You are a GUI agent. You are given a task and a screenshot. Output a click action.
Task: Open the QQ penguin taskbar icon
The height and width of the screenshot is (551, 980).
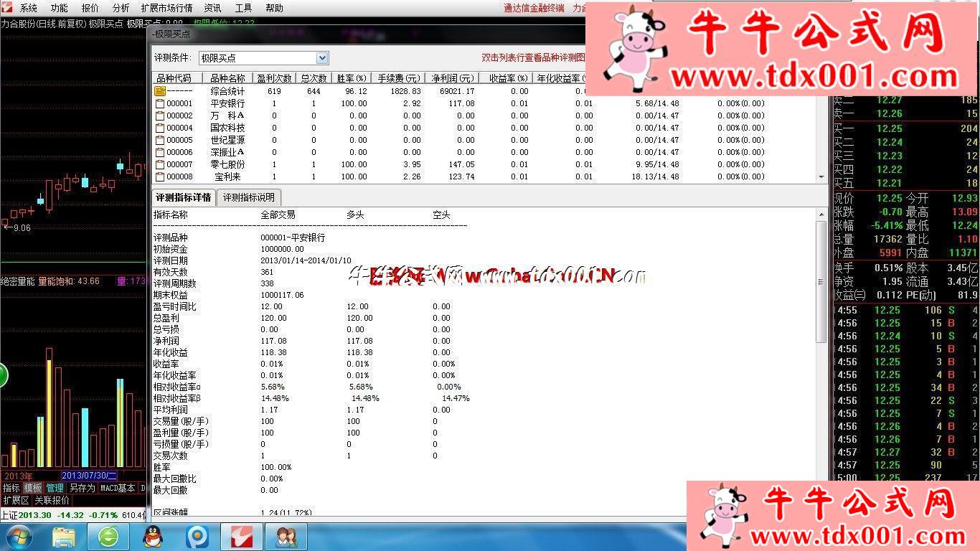(x=153, y=537)
